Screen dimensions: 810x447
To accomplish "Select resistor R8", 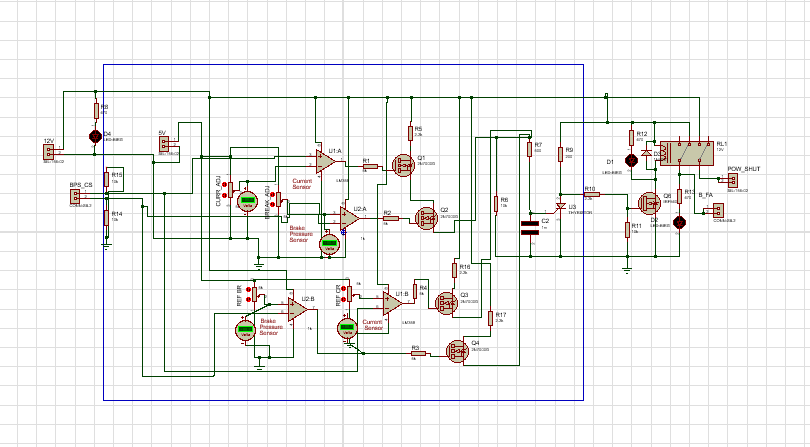I will point(96,111).
